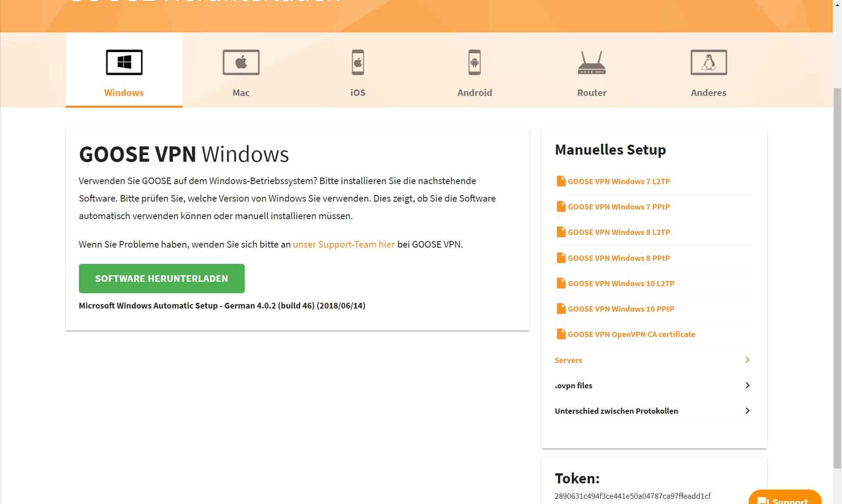Click the Token: heading
This screenshot has width=842, height=504.
pyautogui.click(x=577, y=478)
